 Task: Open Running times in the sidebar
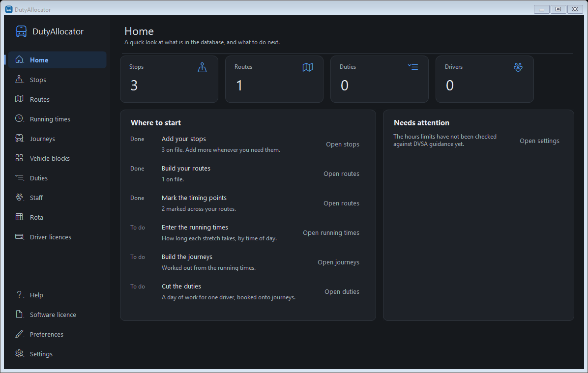58,119
